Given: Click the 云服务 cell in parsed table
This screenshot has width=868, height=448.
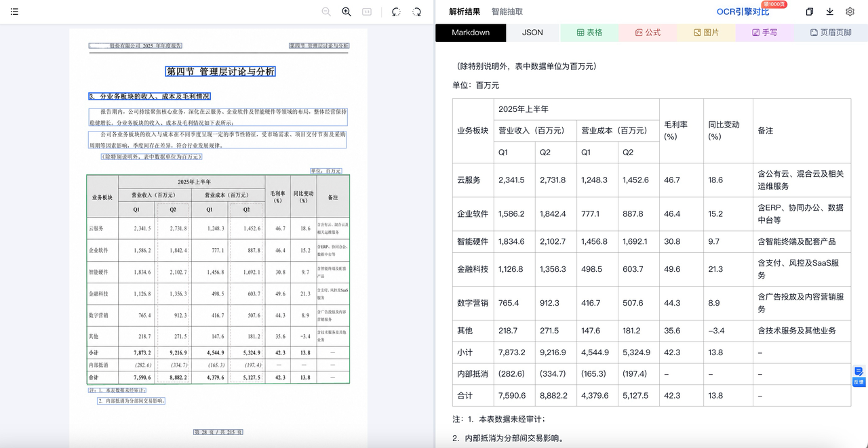Looking at the screenshot, I should (473, 180).
